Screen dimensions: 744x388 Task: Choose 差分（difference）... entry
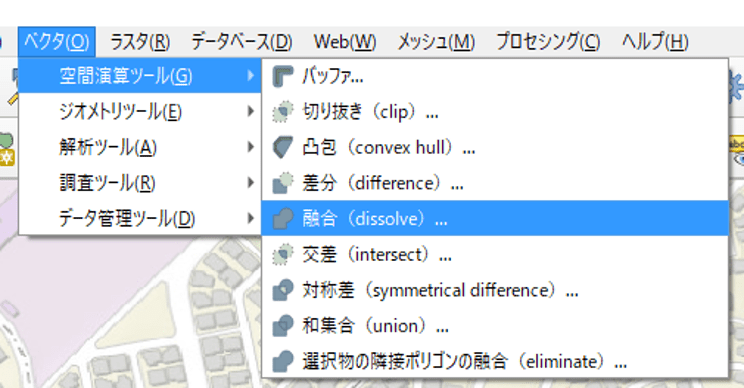click(x=495, y=183)
